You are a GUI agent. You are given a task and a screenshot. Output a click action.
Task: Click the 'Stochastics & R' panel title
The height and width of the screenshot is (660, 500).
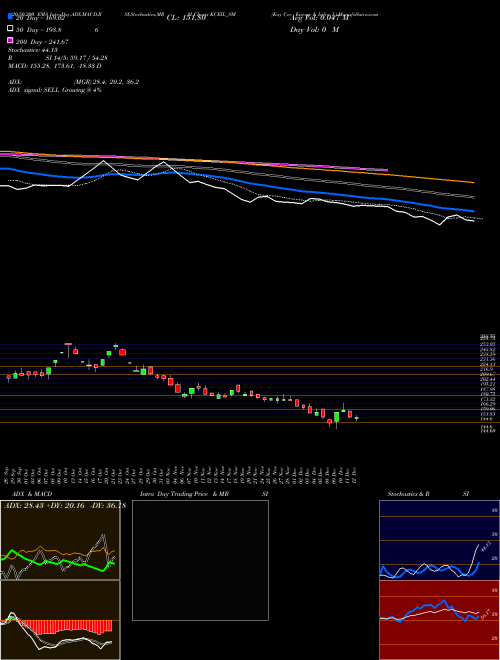[x=408, y=494]
